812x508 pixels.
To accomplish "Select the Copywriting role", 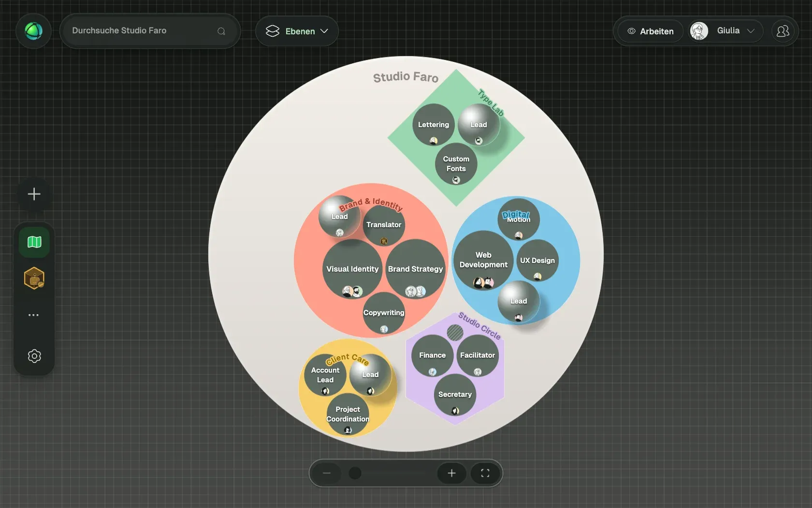I will [384, 313].
